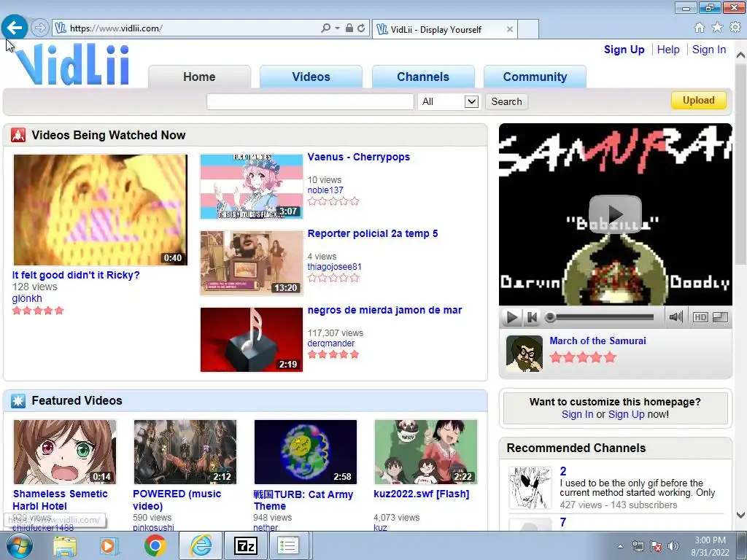Click the browser address bar URL
Image resolution: width=747 pixels, height=560 pixels.
tap(116, 28)
